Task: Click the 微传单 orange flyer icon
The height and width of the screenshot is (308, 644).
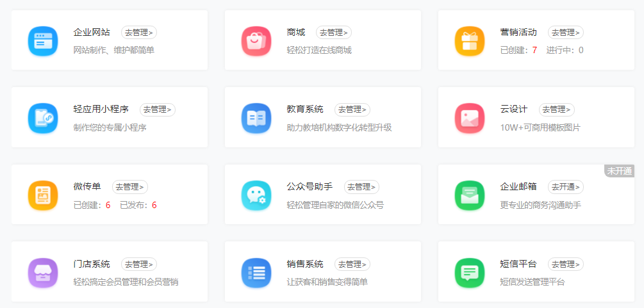Action: (43, 195)
